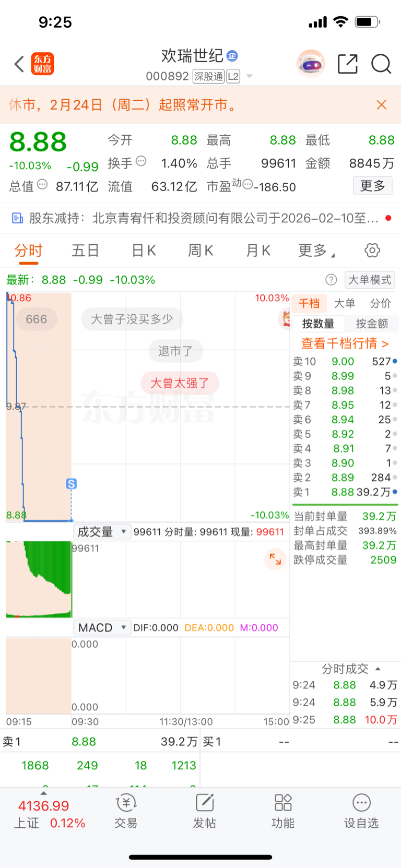Tap the share icon in the header
The width and height of the screenshot is (401, 868).
pyautogui.click(x=348, y=64)
